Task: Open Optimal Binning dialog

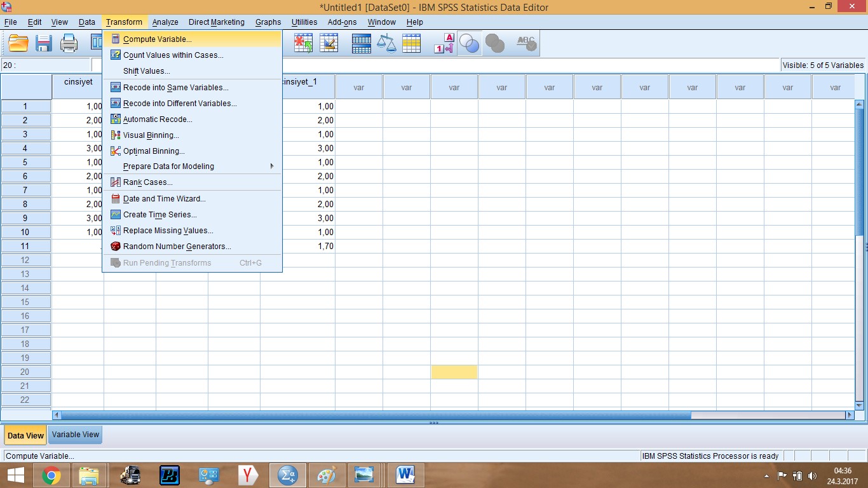Action: coord(192,151)
